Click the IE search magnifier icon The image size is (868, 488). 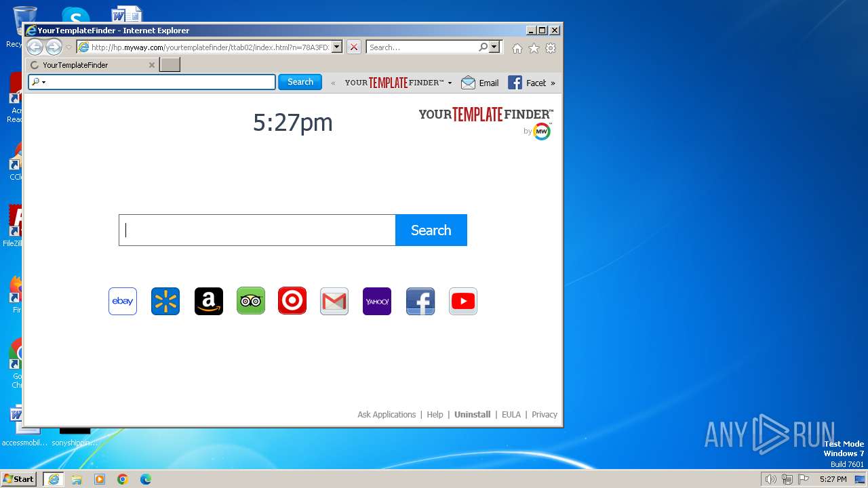[x=483, y=47]
